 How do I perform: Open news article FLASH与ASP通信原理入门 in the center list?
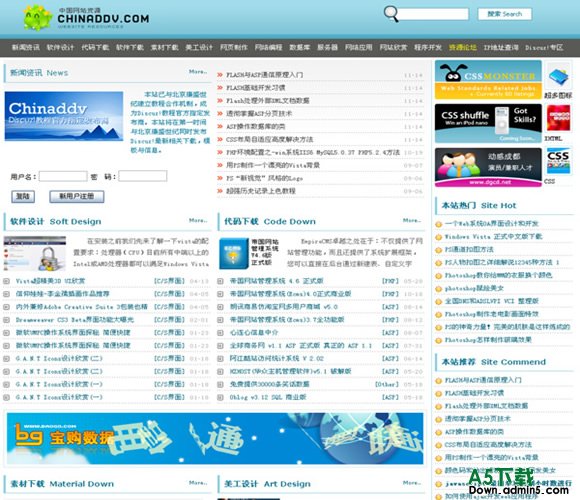pos(264,75)
